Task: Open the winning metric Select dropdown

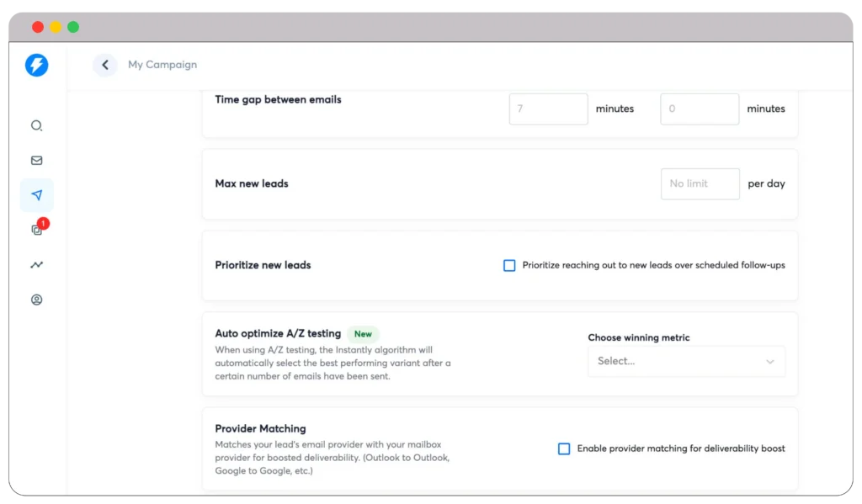Action: 686,361
